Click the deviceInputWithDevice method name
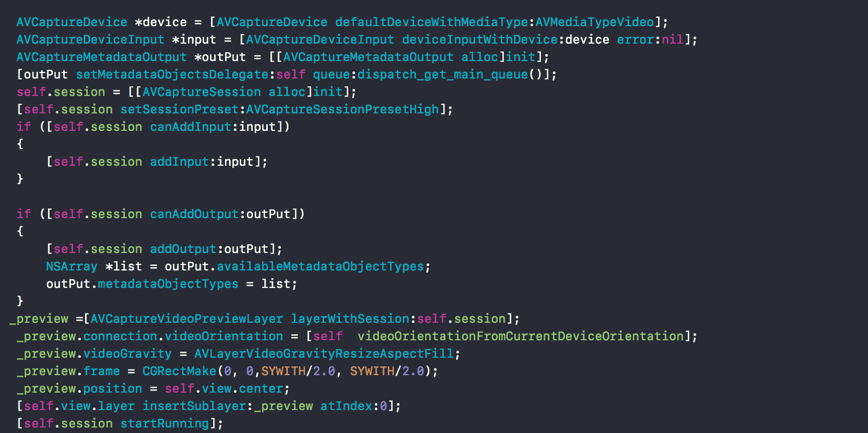 pos(480,40)
